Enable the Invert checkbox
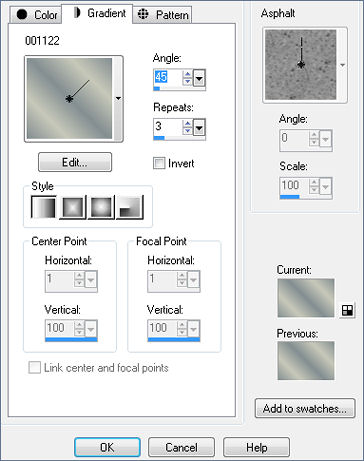The image size is (364, 461). (159, 163)
